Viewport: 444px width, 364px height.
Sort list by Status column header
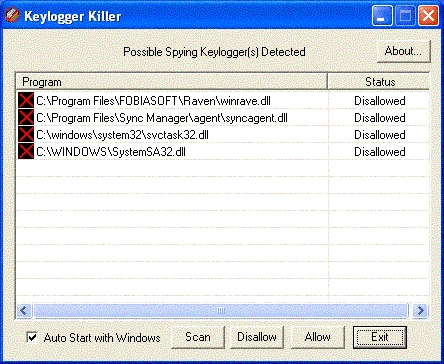378,82
